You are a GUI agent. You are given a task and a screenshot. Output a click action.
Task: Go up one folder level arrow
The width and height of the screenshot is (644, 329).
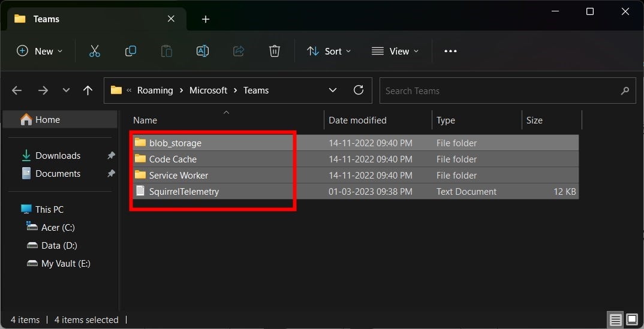click(88, 90)
